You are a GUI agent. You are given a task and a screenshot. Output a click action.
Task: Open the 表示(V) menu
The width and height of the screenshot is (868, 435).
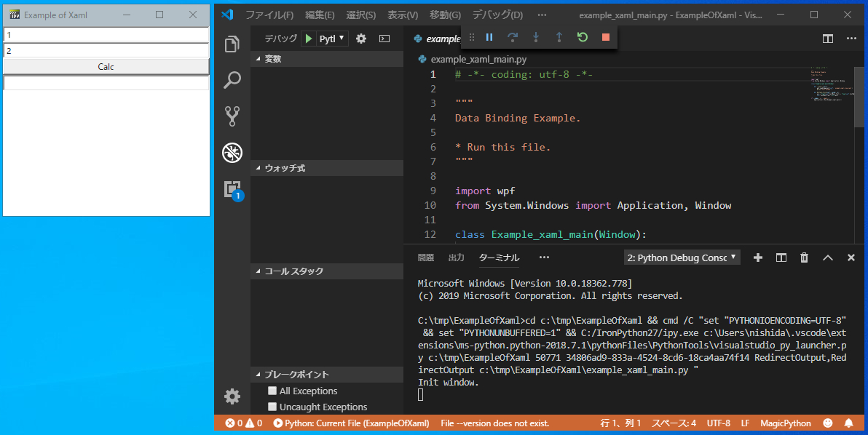(x=403, y=15)
